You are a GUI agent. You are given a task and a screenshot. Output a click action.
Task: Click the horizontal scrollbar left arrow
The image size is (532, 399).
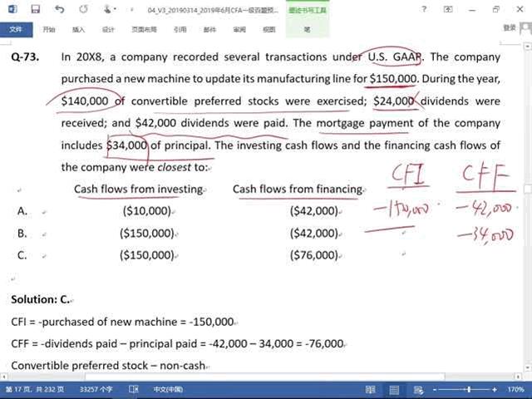click(x=3, y=377)
